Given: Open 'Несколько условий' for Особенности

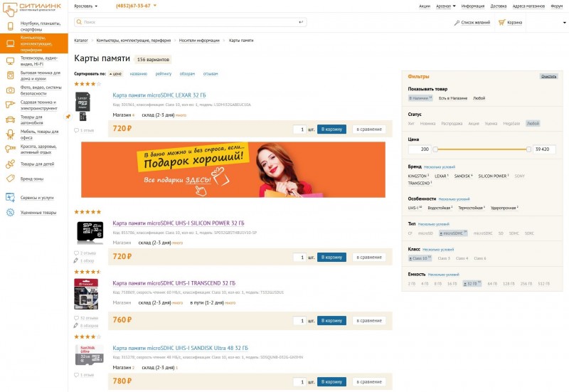Looking at the screenshot, I should click(454, 199).
